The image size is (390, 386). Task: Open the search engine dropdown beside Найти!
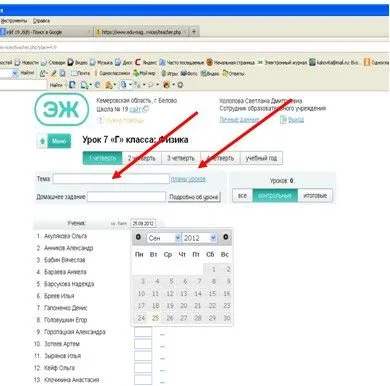point(15,73)
